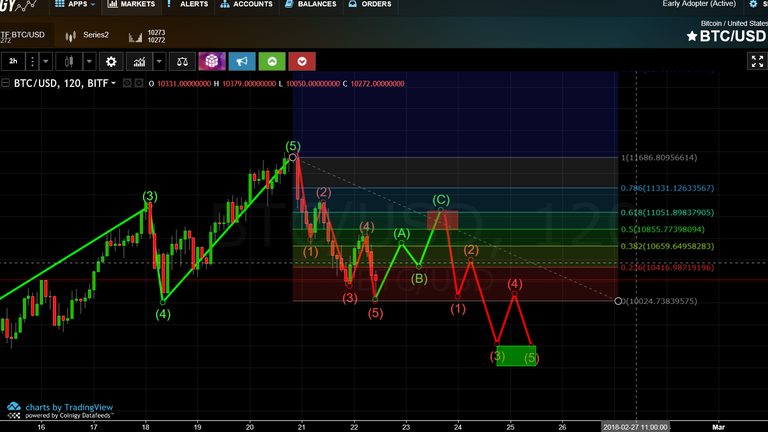Click the 2018-02-27 11:00:00 time label
The width and height of the screenshot is (768, 432).
click(x=635, y=427)
